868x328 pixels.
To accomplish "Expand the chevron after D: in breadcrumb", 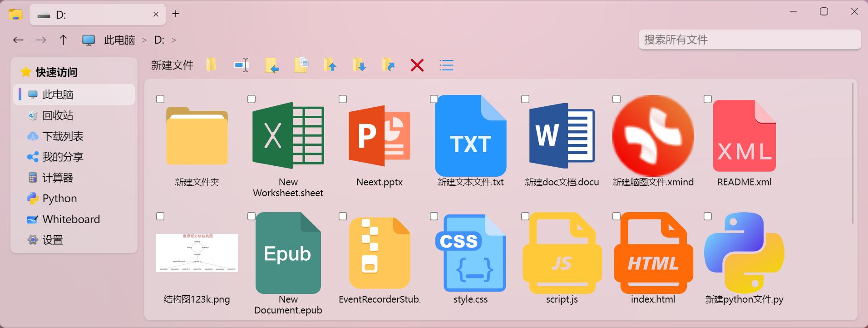I will [x=174, y=40].
